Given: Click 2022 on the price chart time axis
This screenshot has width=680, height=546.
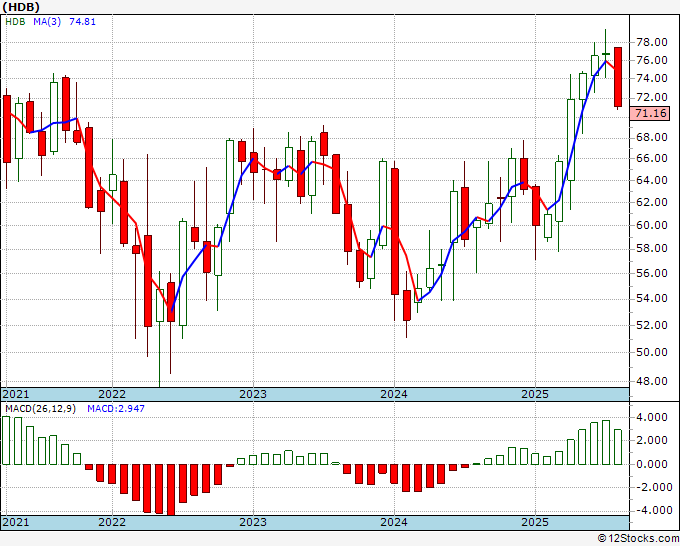Looking at the screenshot, I should (x=112, y=394).
